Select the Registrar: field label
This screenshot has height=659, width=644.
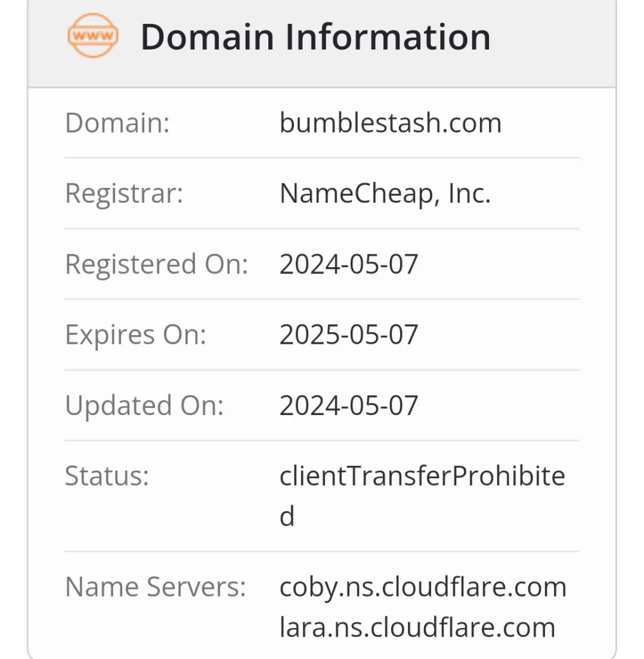[x=124, y=193]
